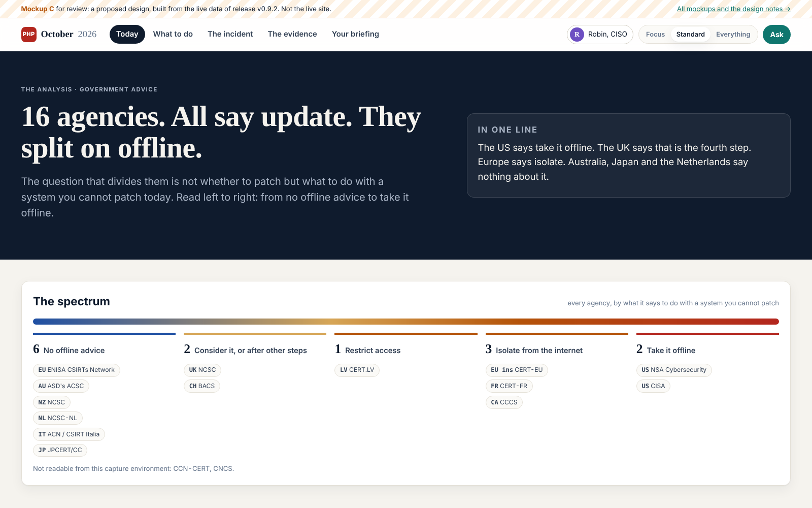This screenshot has width=812, height=508.
Task: Click US NSA Cybersecurity chip
Action: click(674, 370)
